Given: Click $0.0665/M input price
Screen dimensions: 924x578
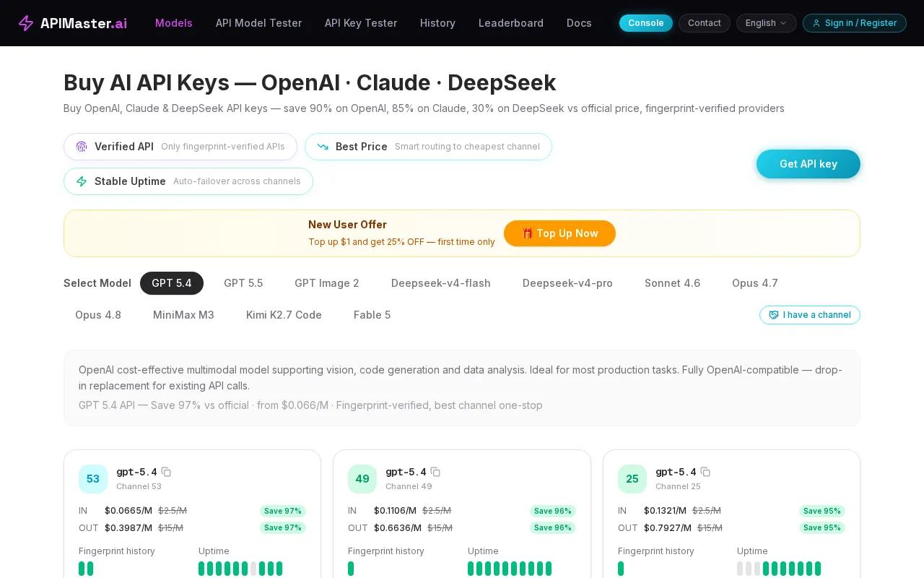Looking at the screenshot, I should [x=128, y=511].
